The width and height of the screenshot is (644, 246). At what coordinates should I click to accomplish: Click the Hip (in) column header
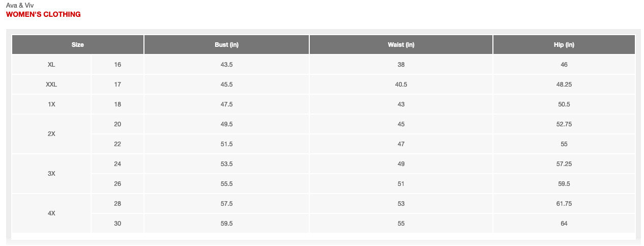coord(564,45)
